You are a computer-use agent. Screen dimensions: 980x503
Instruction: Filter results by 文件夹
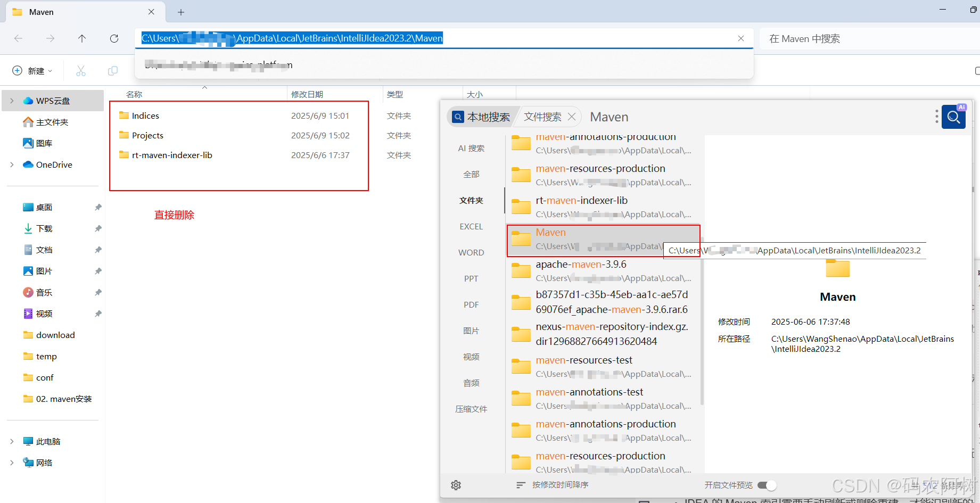[471, 200]
